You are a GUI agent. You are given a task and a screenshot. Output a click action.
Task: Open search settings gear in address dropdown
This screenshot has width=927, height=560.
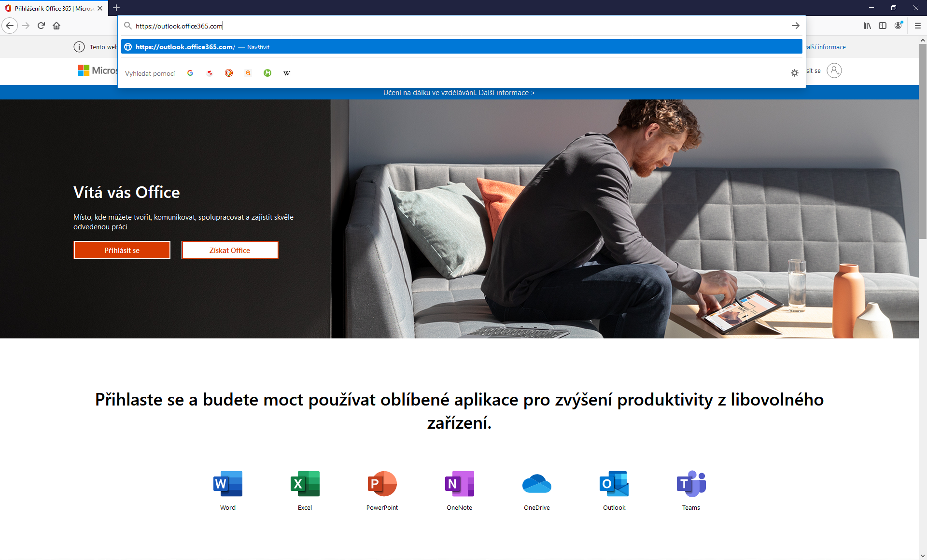[x=795, y=73]
